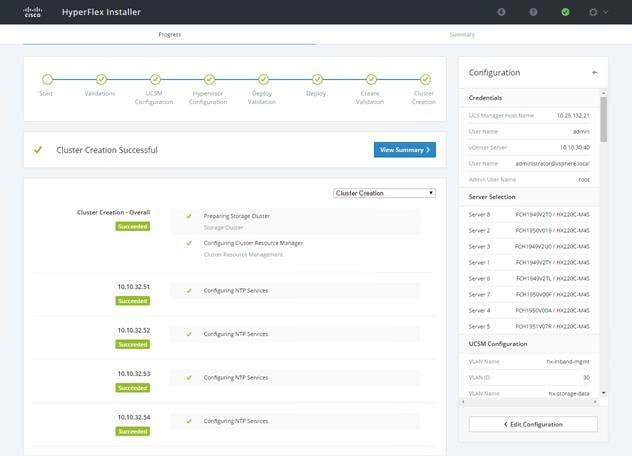Click the Succeeded badge for 10.10.32.54

[x=133, y=431]
